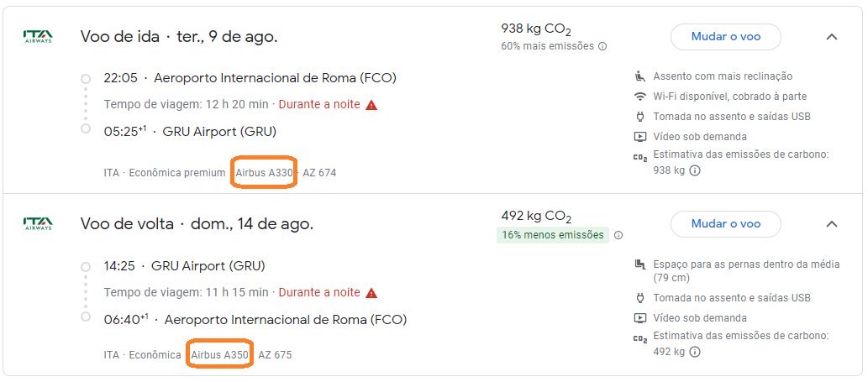
Task: Click the Wi-Fi disponível amenity icon
Action: (x=640, y=97)
